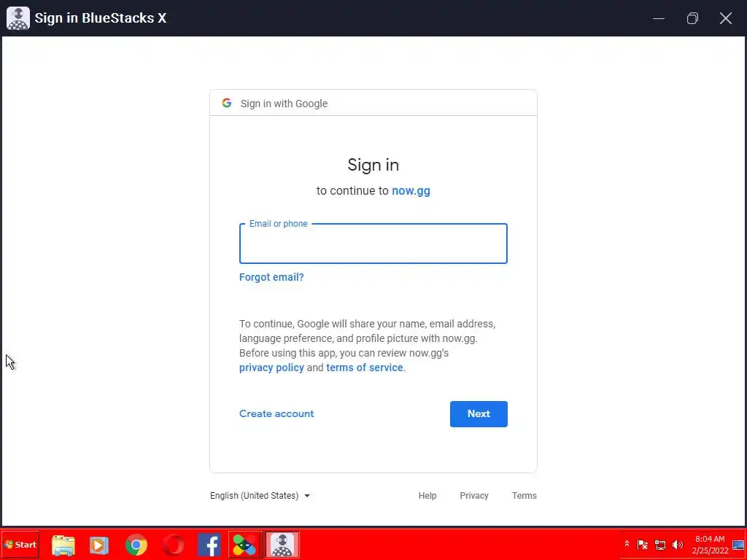The height and width of the screenshot is (560, 747).
Task: Click the Google logo in sign-in header
Action: (227, 103)
